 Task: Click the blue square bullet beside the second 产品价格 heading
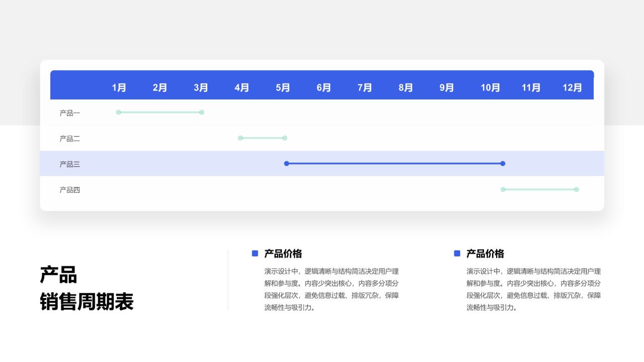[x=456, y=253]
